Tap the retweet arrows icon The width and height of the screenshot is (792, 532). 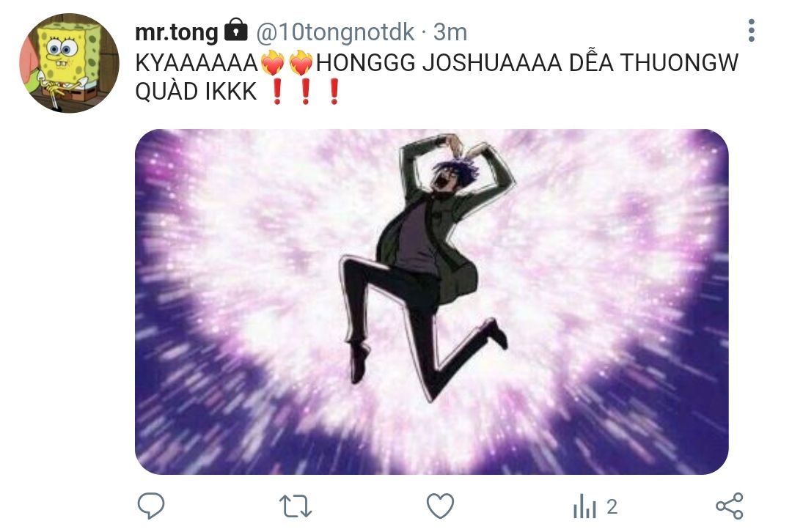pyautogui.click(x=296, y=506)
